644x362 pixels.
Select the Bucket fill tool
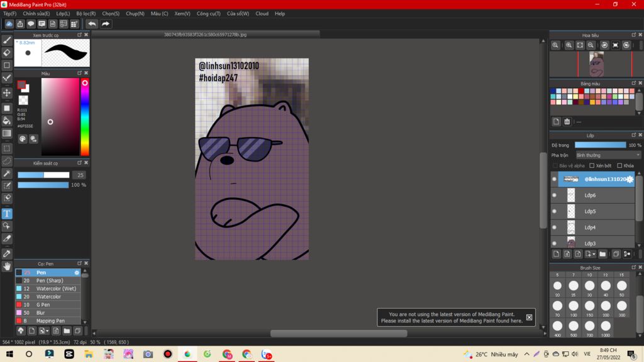pyautogui.click(x=7, y=121)
